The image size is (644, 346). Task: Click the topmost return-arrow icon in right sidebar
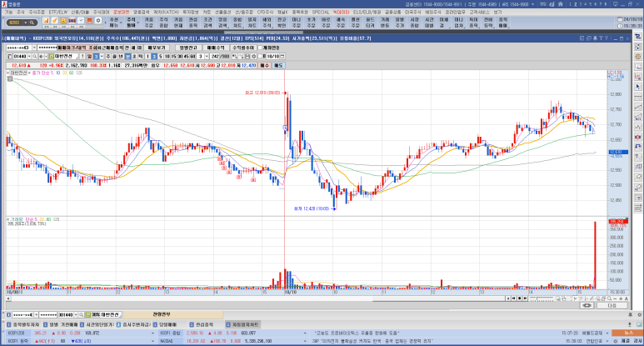pyautogui.click(x=638, y=36)
